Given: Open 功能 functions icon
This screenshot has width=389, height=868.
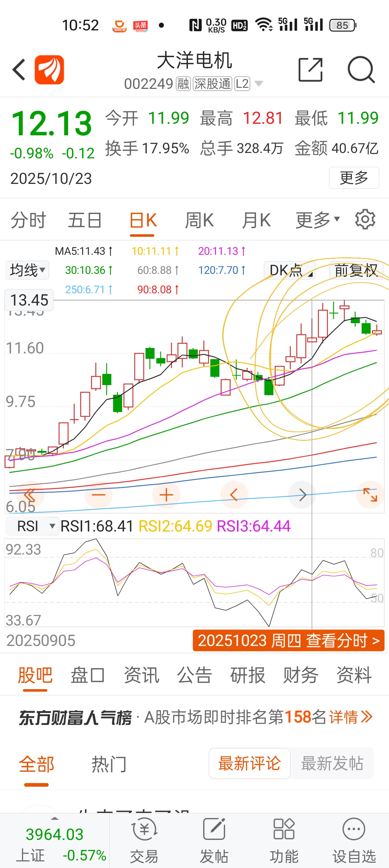Looking at the screenshot, I should (284, 841).
